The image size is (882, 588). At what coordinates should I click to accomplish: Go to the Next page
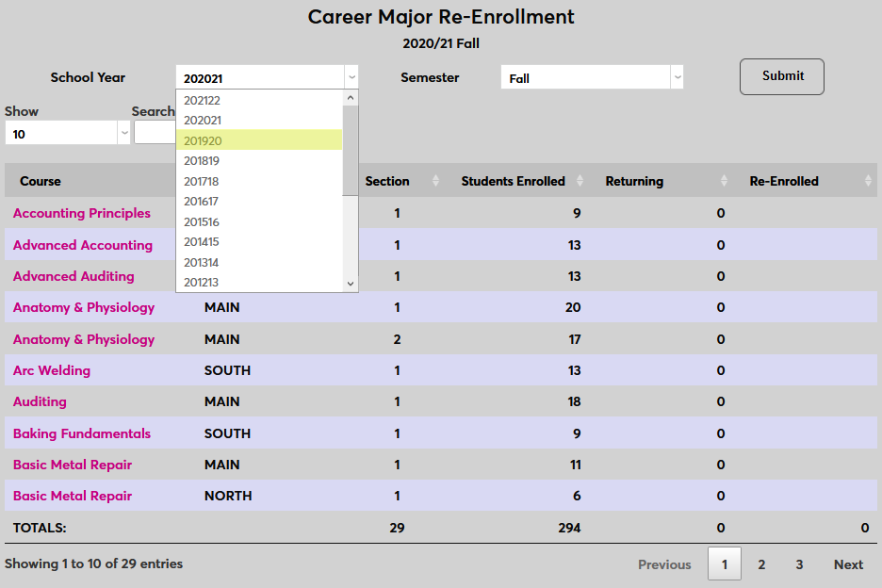click(848, 564)
